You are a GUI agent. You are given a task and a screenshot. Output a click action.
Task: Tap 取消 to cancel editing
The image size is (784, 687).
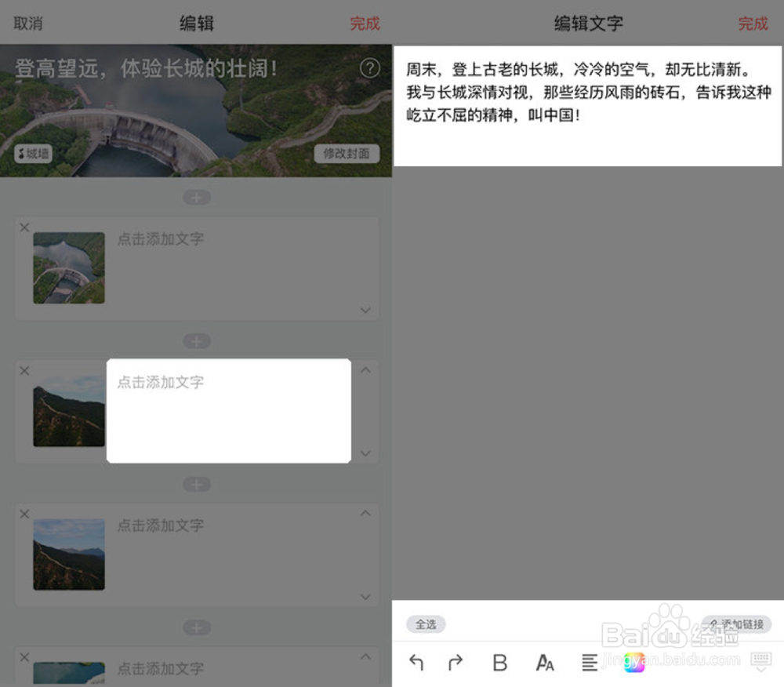pyautogui.click(x=28, y=24)
